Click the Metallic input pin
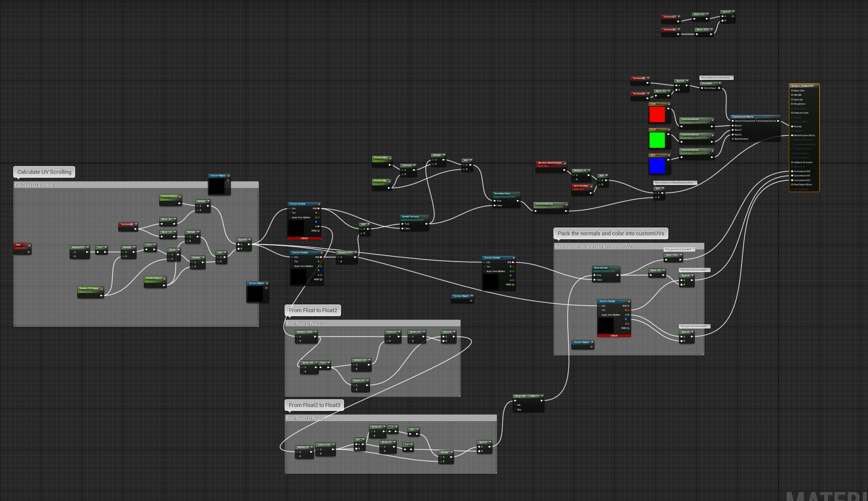 click(792, 95)
